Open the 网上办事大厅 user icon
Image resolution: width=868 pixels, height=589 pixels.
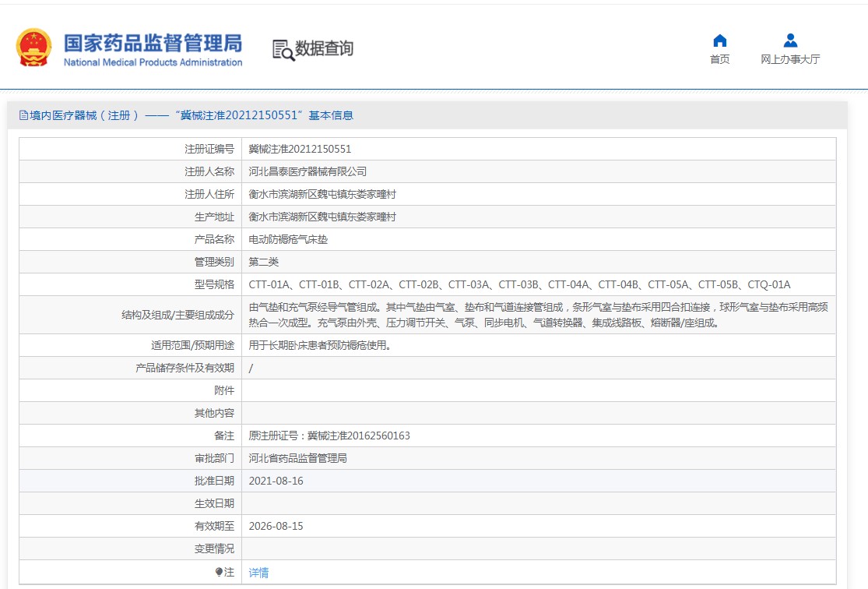tap(790, 41)
